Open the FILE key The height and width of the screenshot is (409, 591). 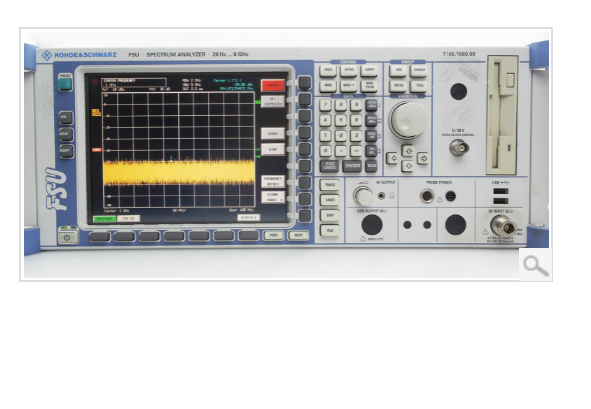coord(329,230)
